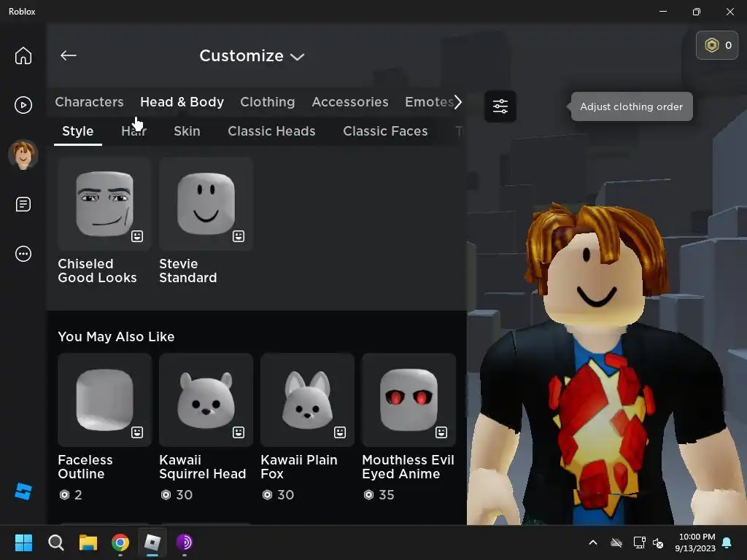747x560 pixels.
Task: Click the dynamic head badge on Stevie Standard
Action: pyautogui.click(x=239, y=236)
